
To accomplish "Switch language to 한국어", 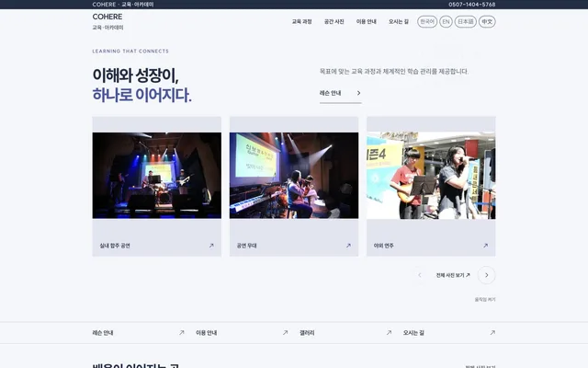I will click(427, 22).
